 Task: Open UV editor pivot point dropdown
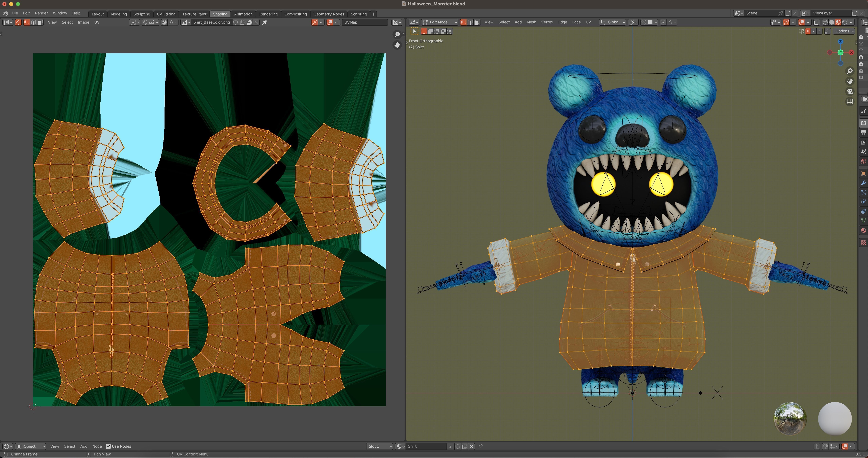tap(134, 22)
